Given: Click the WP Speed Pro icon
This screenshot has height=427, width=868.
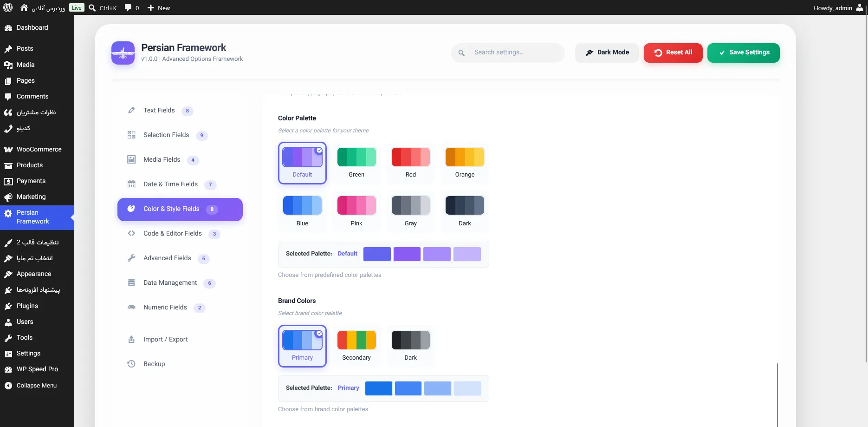Looking at the screenshot, I should click(8, 369).
